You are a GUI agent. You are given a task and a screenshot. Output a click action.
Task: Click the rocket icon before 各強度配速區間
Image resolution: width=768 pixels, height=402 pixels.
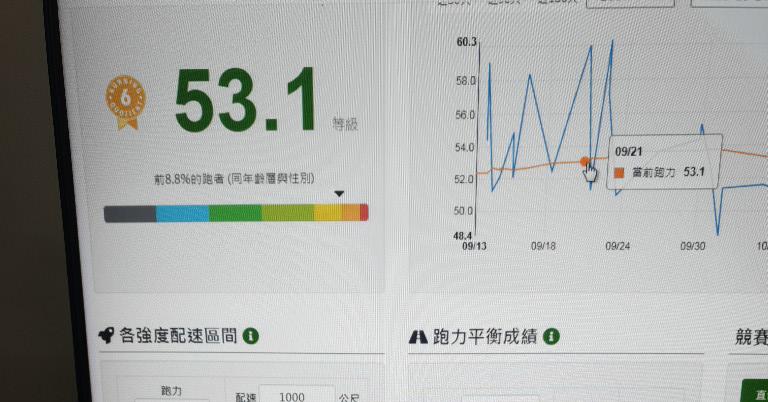click(106, 335)
